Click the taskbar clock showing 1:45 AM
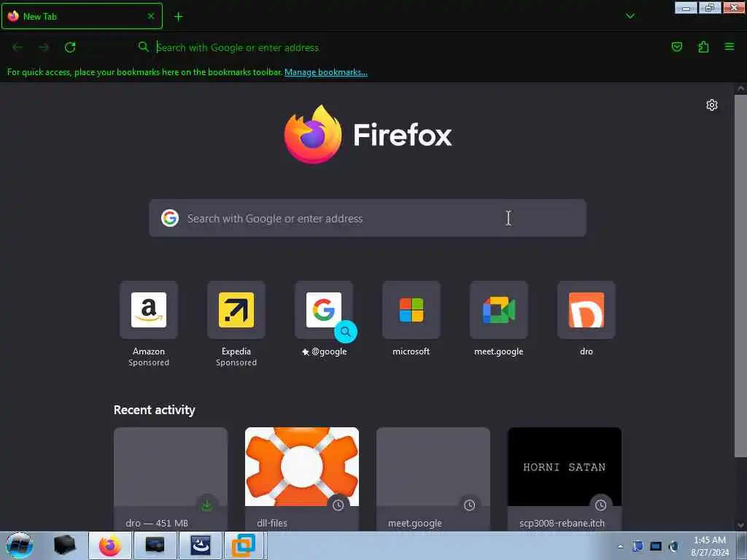The image size is (747, 560). (x=710, y=545)
